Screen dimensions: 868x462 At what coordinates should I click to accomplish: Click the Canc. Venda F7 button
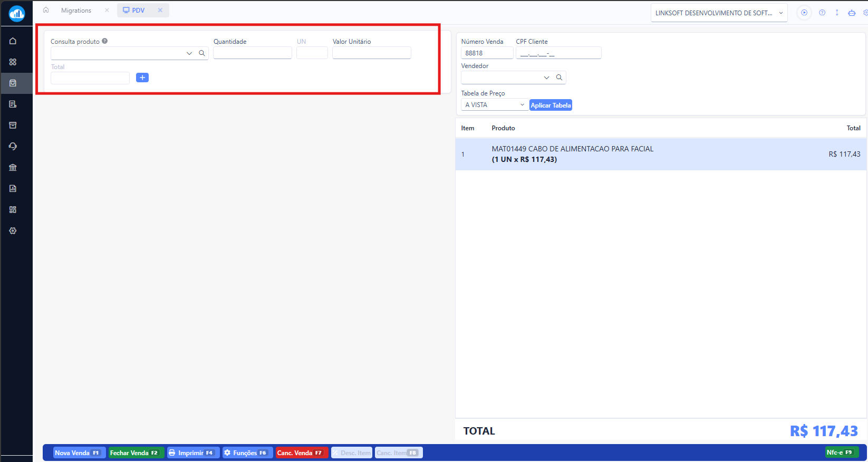point(302,453)
